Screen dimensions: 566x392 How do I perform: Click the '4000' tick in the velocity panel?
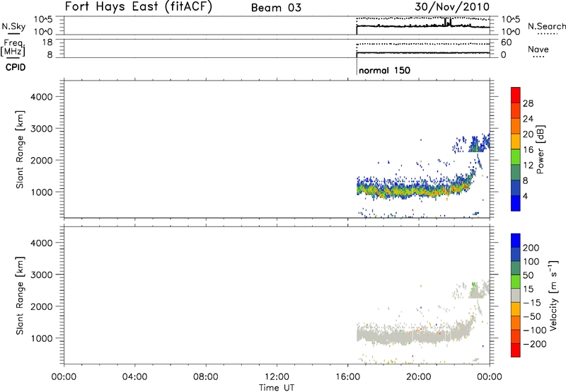42,243
